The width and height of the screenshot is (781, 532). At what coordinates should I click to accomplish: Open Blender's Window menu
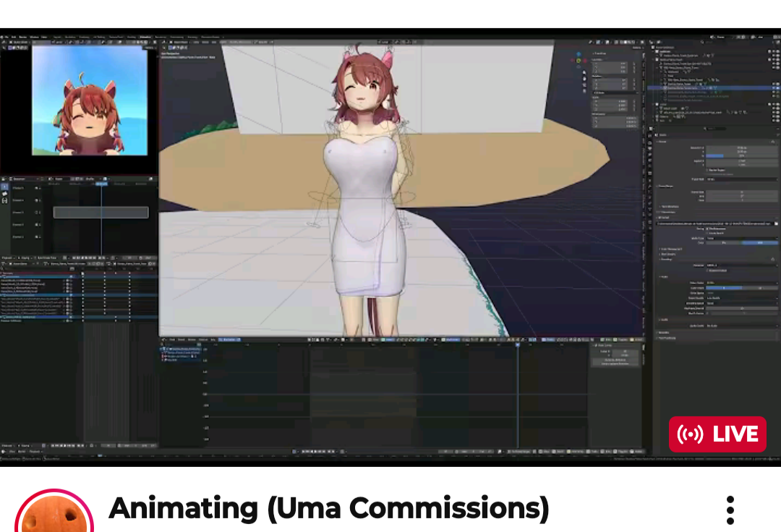pyautogui.click(x=35, y=37)
